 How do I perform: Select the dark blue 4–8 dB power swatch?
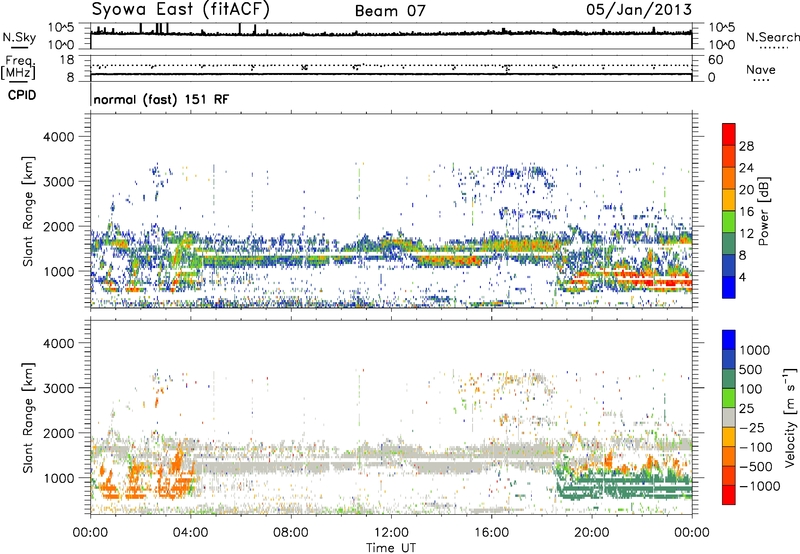729,266
